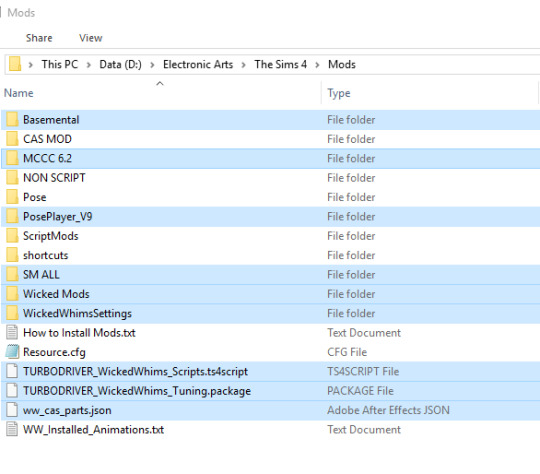Select the ww_cas_parts.json file name
This screenshot has height=474, width=540.
tap(67, 410)
